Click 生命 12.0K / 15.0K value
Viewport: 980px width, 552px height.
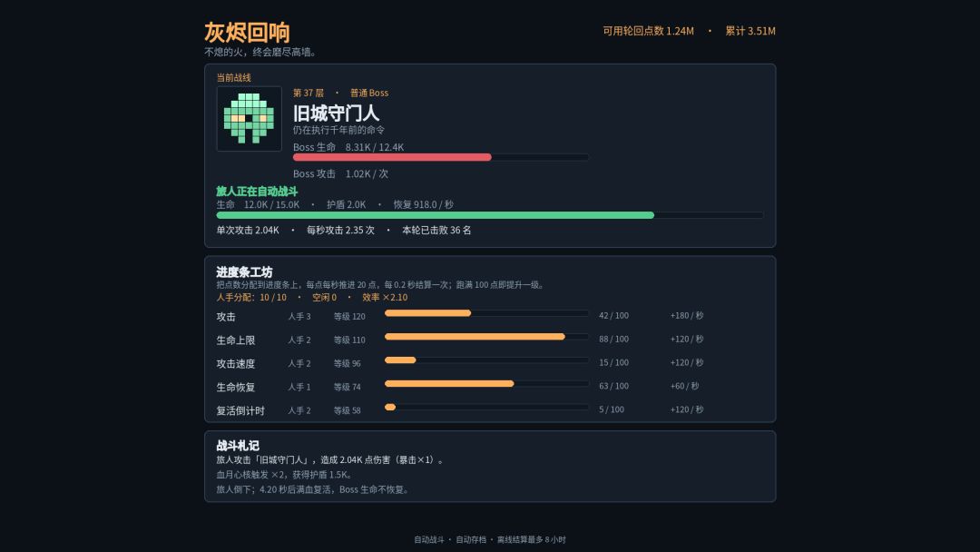(258, 204)
